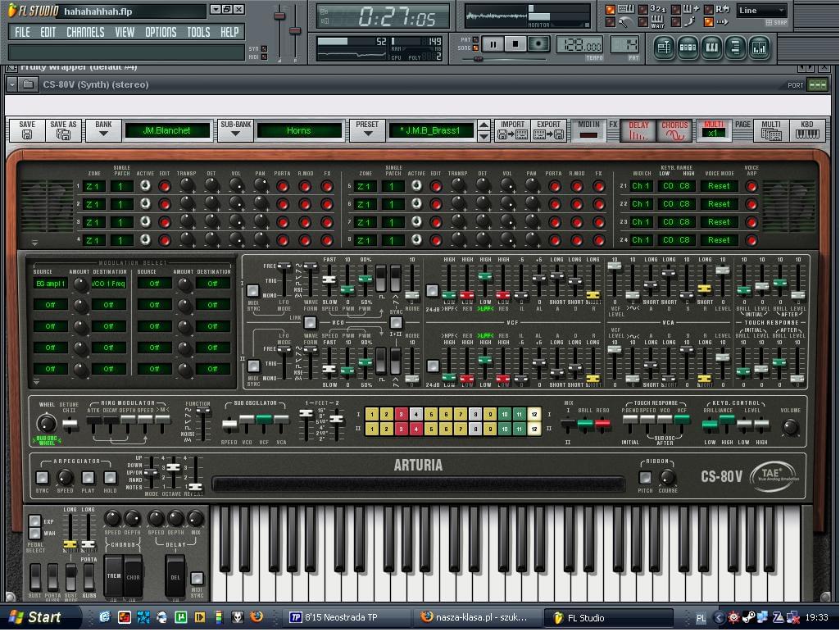The image size is (840, 632).
Task: Select next preset with the up arrow
Action: pos(484,125)
